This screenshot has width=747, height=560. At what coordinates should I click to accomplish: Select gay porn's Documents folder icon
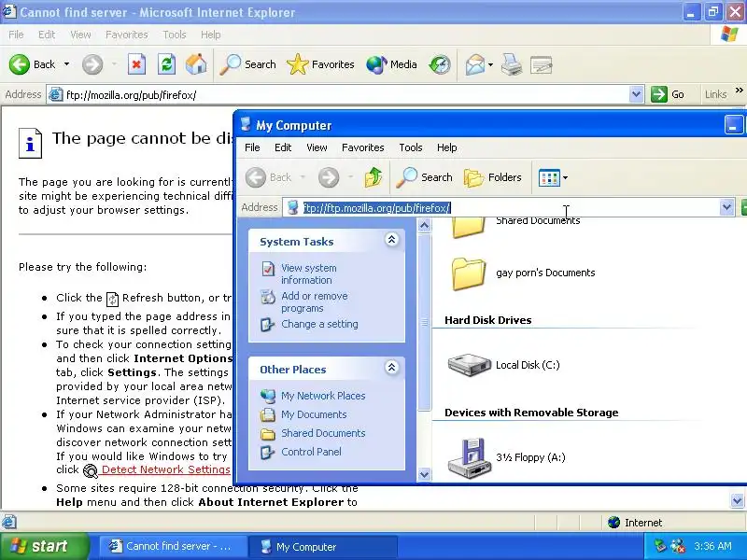[469, 273]
